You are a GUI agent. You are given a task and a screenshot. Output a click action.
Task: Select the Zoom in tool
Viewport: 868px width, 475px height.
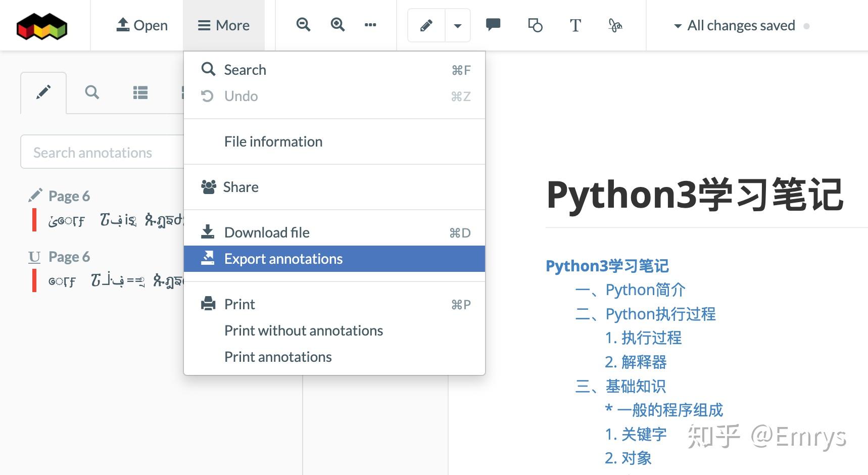[337, 25]
